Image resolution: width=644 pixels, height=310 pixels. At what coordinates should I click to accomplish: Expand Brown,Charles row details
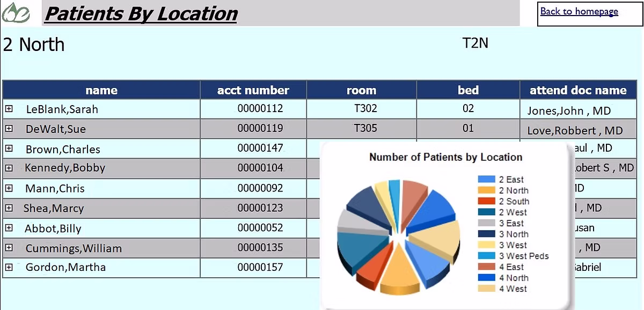(9, 149)
